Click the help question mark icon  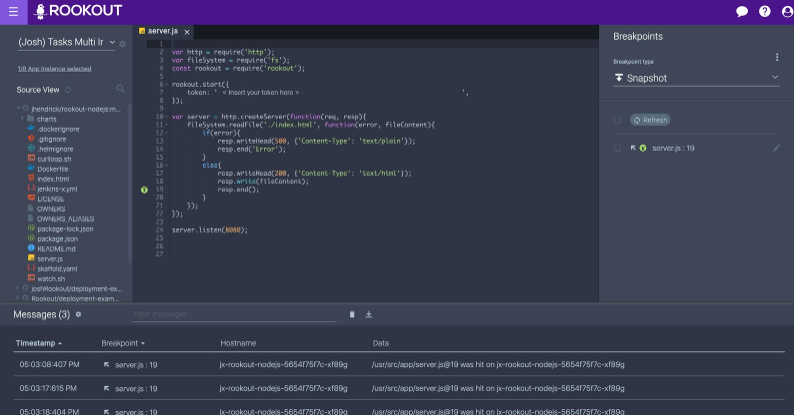tap(765, 12)
